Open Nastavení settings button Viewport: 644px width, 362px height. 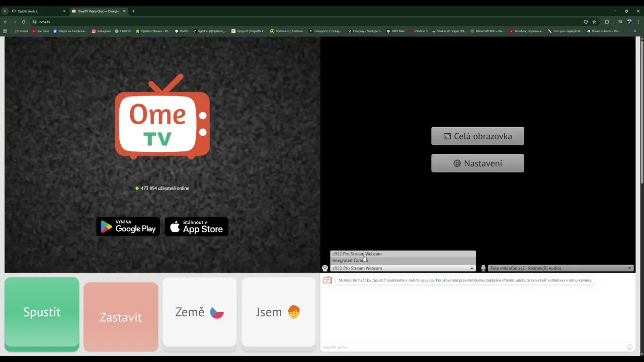tap(477, 163)
